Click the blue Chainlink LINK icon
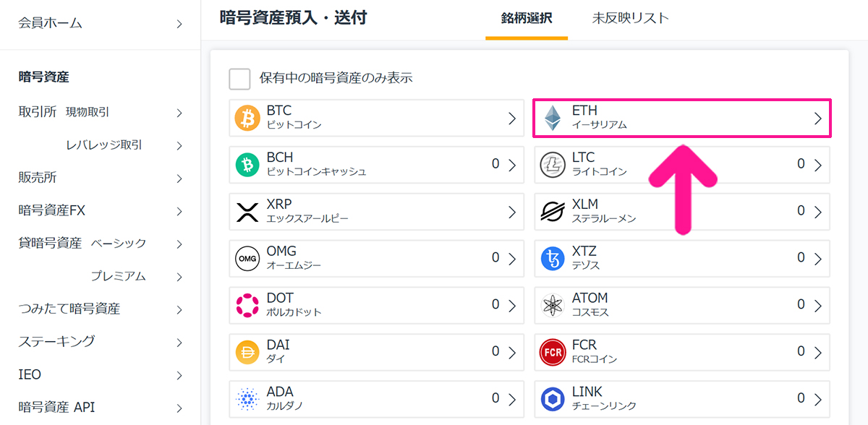 (553, 399)
